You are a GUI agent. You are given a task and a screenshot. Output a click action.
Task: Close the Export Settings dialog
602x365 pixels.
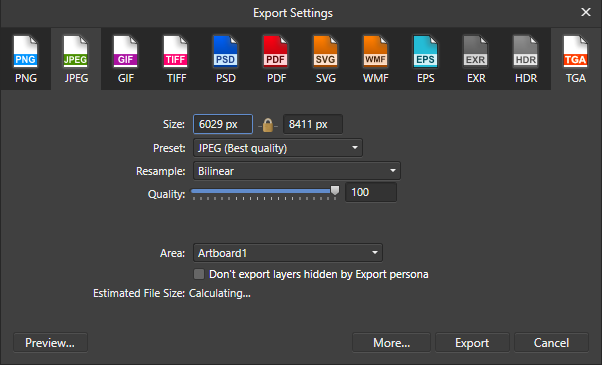(585, 12)
